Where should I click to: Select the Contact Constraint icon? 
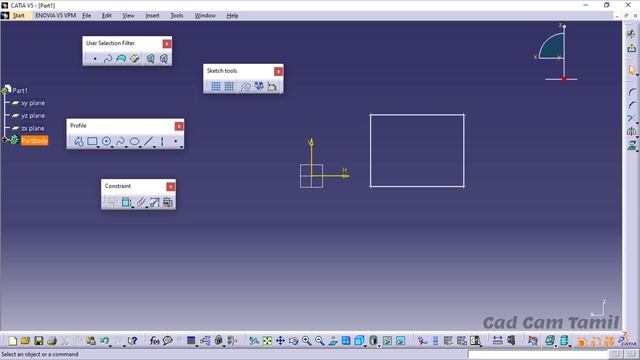click(x=140, y=202)
